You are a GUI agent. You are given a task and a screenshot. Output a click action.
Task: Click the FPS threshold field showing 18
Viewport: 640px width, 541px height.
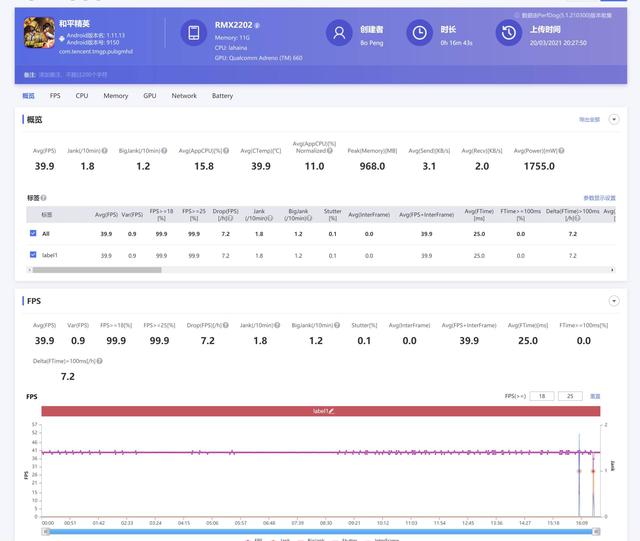click(x=542, y=396)
